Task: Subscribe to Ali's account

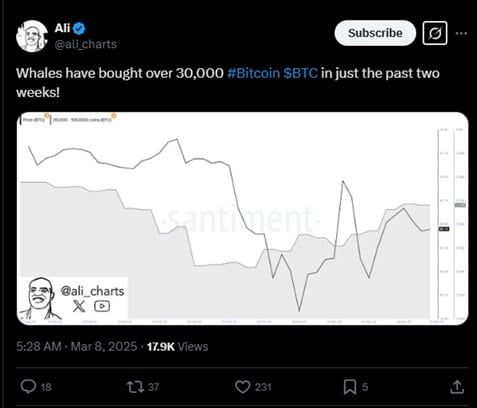Action: click(x=375, y=33)
